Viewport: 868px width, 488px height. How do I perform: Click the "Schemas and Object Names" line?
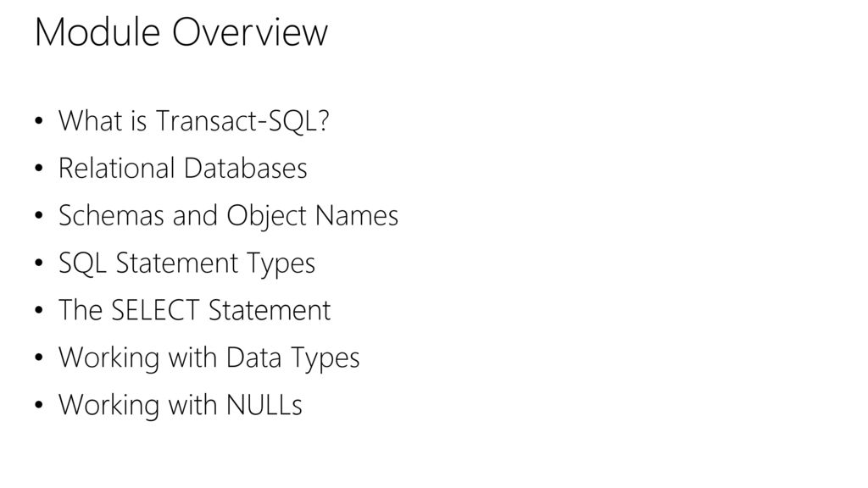[x=228, y=216]
